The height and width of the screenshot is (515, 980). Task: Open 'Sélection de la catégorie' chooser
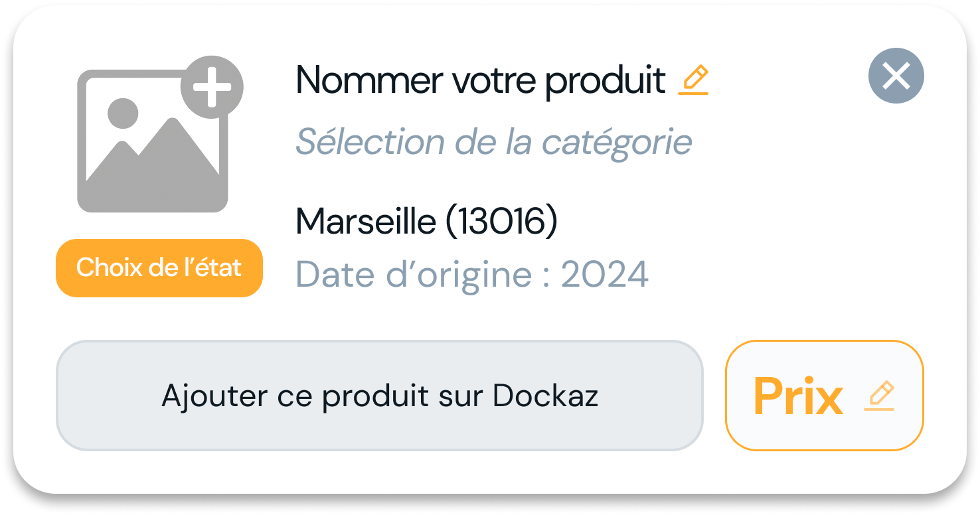(493, 142)
